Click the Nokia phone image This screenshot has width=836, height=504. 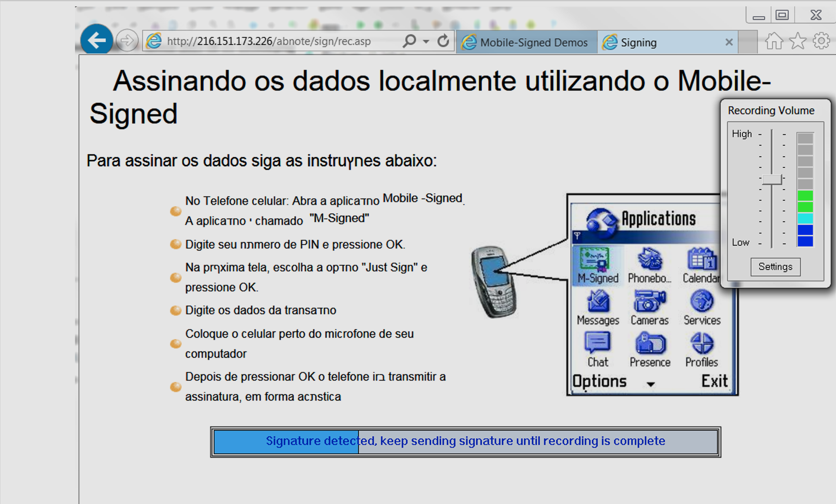(x=494, y=282)
